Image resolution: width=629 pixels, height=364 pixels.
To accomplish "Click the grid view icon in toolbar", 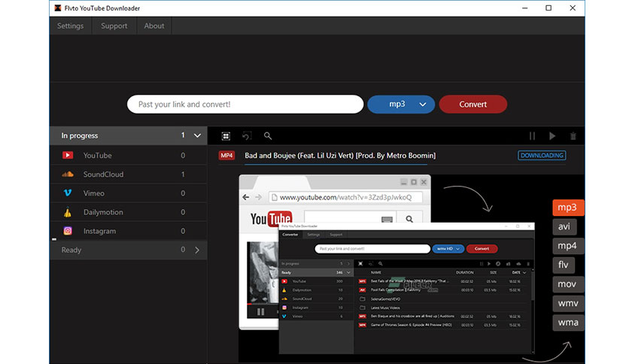I will [226, 136].
